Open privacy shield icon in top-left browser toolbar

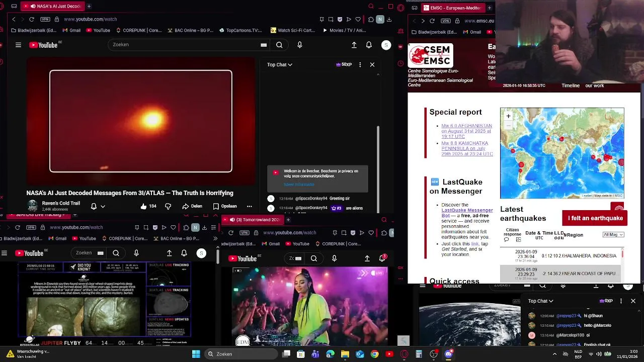[x=340, y=19]
